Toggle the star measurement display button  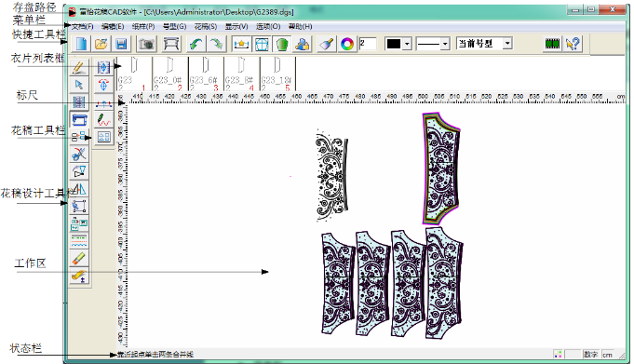pyautogui.click(x=241, y=44)
